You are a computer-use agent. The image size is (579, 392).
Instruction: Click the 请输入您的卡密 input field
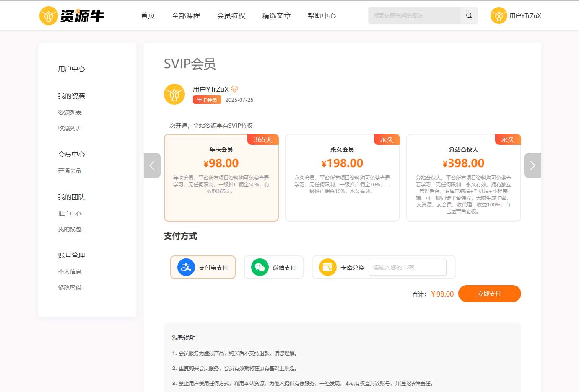(x=407, y=267)
